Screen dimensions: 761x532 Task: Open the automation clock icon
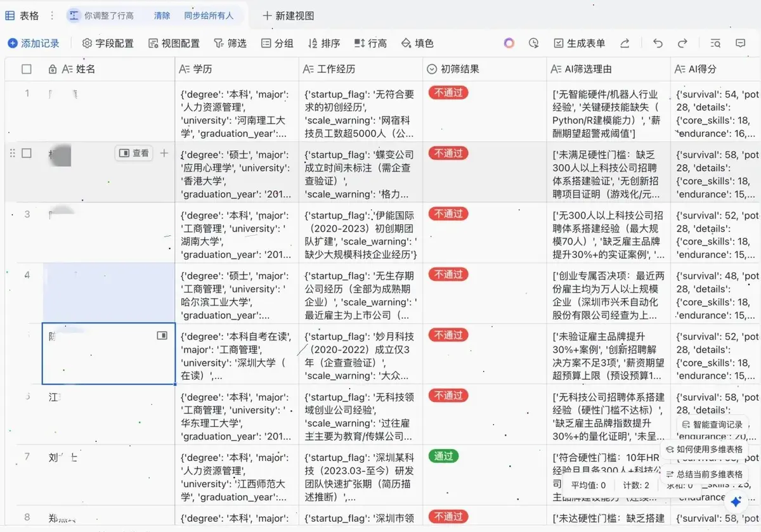pyautogui.click(x=534, y=43)
